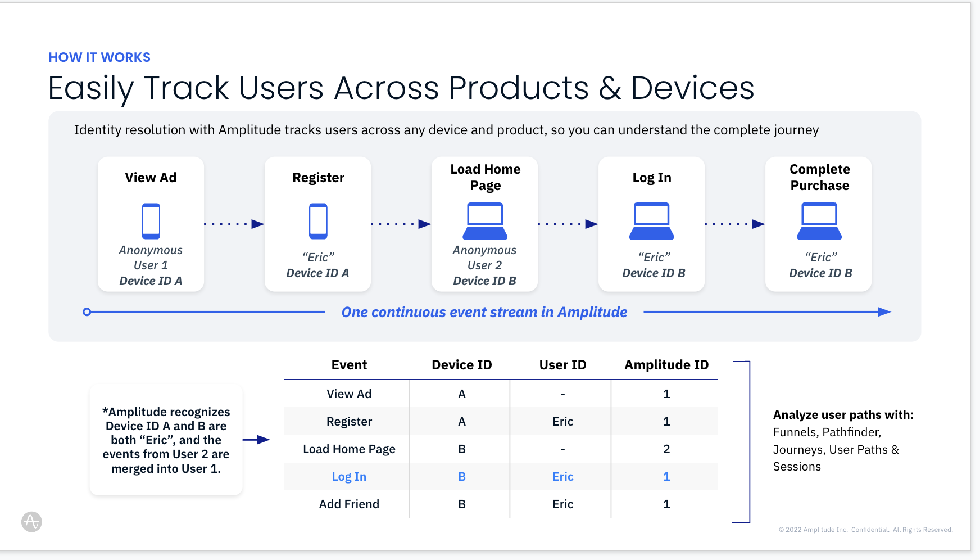Click the "Complete Purchase" card title

(x=820, y=178)
